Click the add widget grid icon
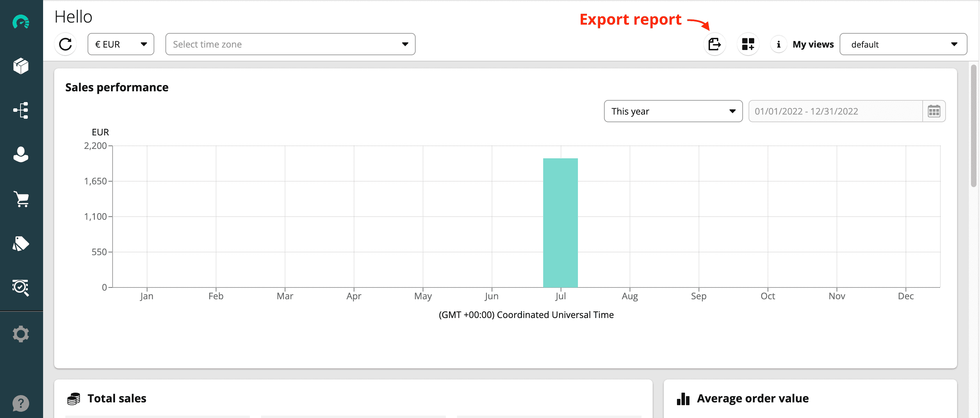Image resolution: width=980 pixels, height=418 pixels. (x=748, y=44)
